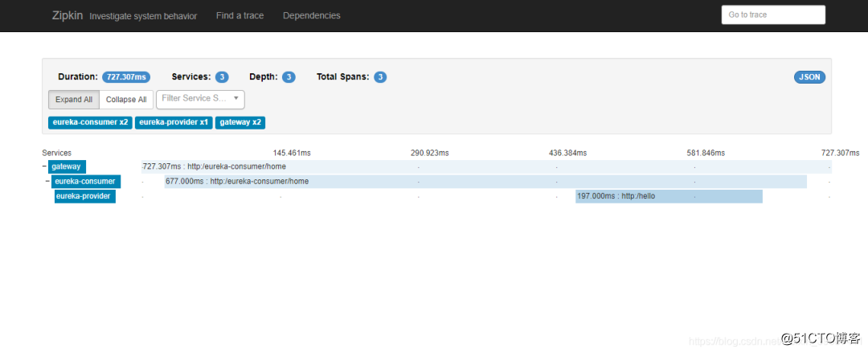Click the 290.923ms timeline label
The image size is (868, 353).
tap(429, 153)
